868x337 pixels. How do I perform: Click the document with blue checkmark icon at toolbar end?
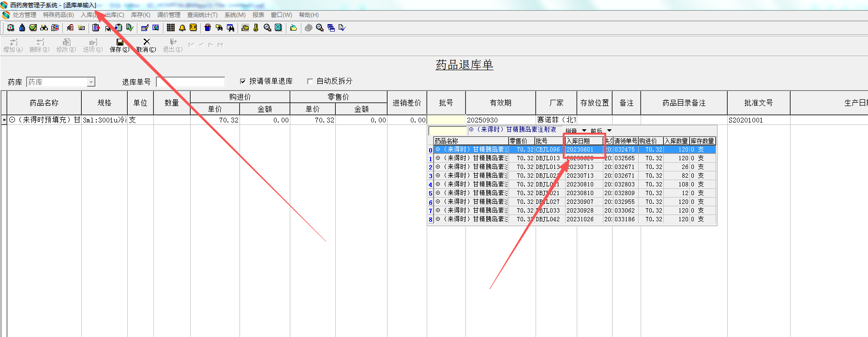342,28
